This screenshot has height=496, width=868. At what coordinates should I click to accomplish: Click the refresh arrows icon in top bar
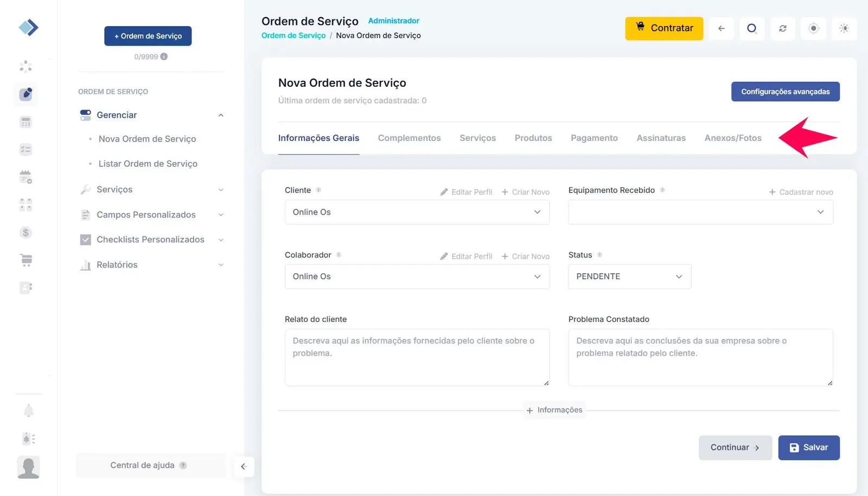pyautogui.click(x=782, y=29)
